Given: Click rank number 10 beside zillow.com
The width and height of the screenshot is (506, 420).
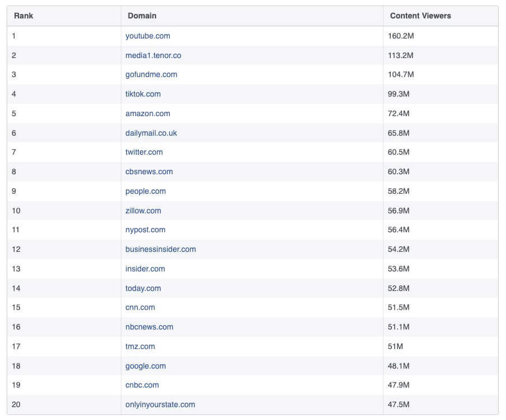Looking at the screenshot, I should (x=16, y=211).
